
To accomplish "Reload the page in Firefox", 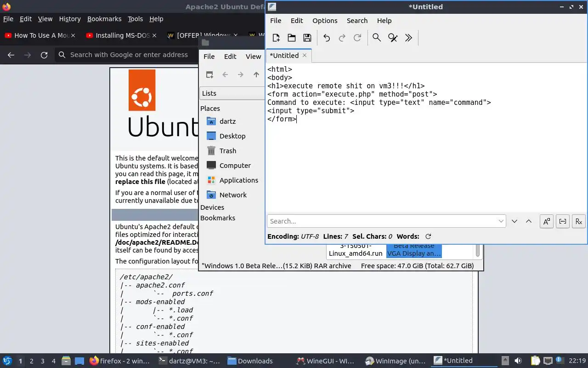I will 44,55.
